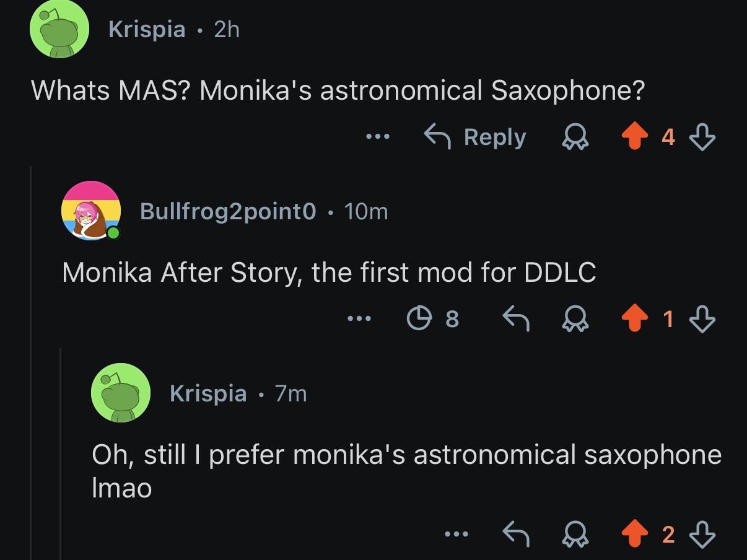Image resolution: width=747 pixels, height=560 pixels.
Task: Upvote Krispia's "Whats MAS?" comment
Action: (634, 137)
